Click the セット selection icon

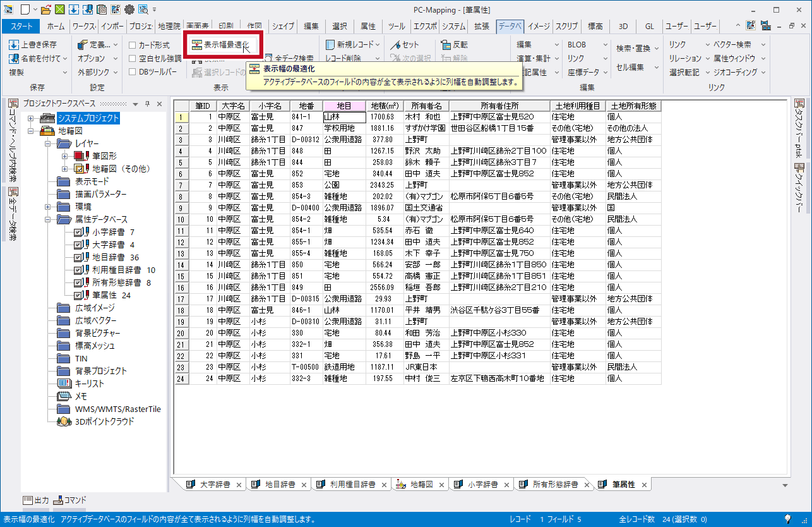(x=395, y=45)
